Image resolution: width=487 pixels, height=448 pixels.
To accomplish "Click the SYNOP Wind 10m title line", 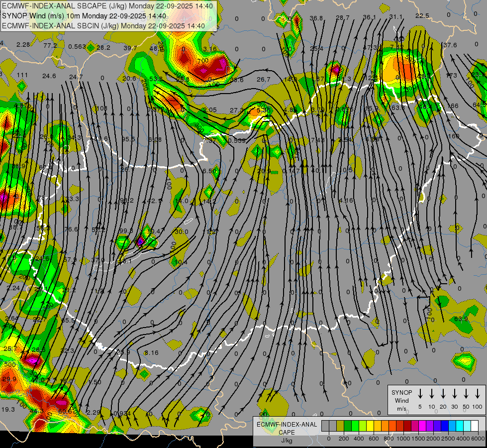I will tap(84, 16).
